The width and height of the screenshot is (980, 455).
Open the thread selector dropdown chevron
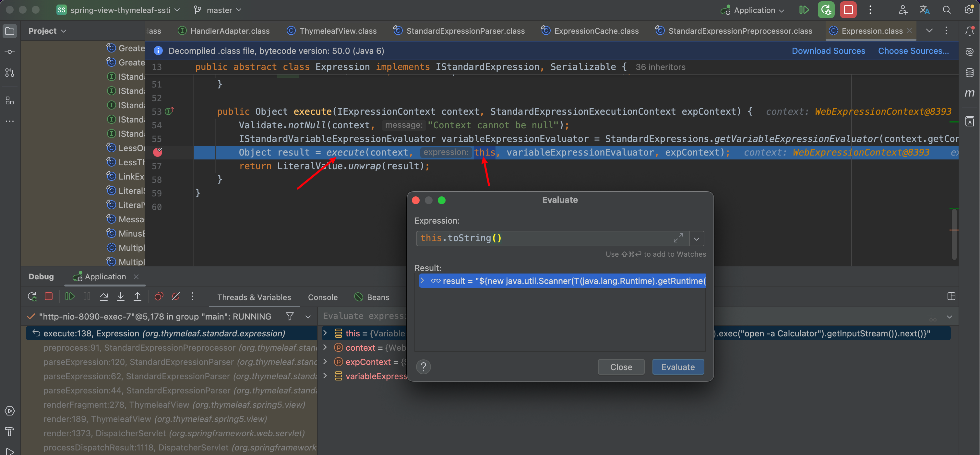pyautogui.click(x=308, y=317)
